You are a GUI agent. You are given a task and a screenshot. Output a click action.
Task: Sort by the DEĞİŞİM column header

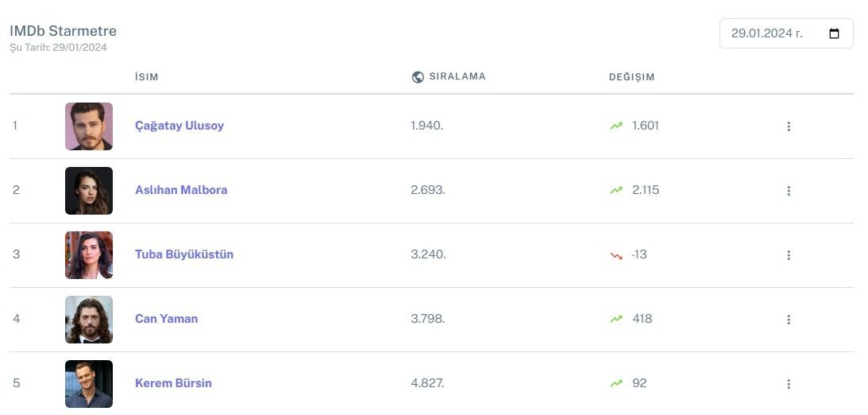(x=631, y=77)
